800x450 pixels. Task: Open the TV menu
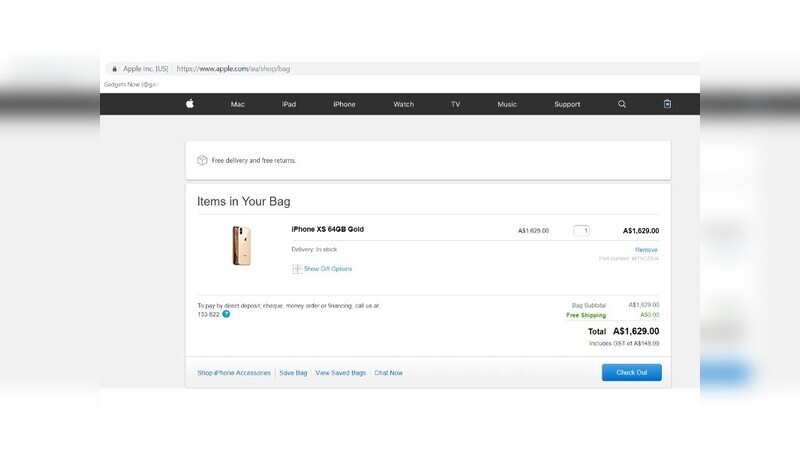456,104
